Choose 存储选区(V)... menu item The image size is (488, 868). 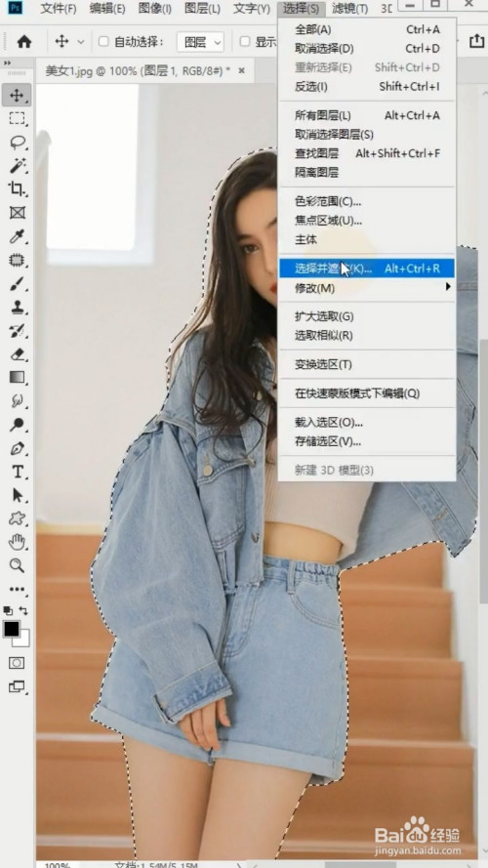tap(366, 441)
